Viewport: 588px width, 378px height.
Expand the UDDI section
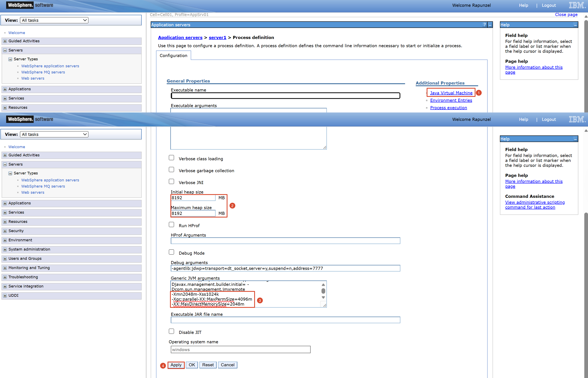5,296
